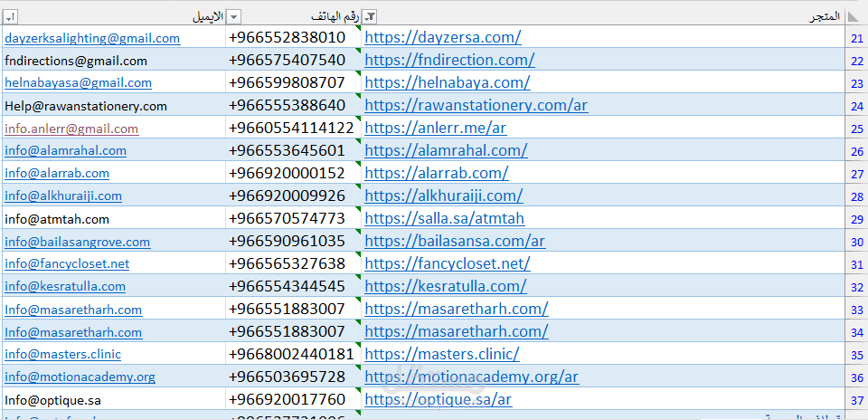Click the الايميل column header label

pyautogui.click(x=208, y=16)
